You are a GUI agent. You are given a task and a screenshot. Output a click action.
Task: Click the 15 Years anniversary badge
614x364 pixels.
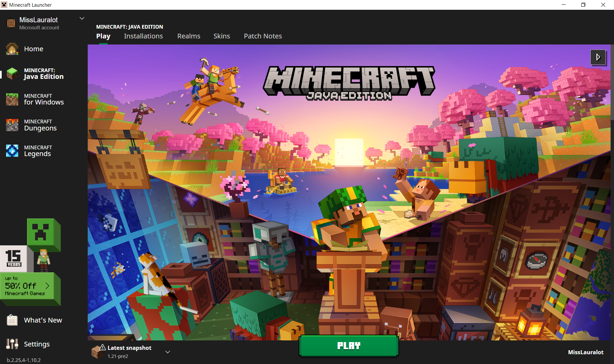[x=13, y=259]
